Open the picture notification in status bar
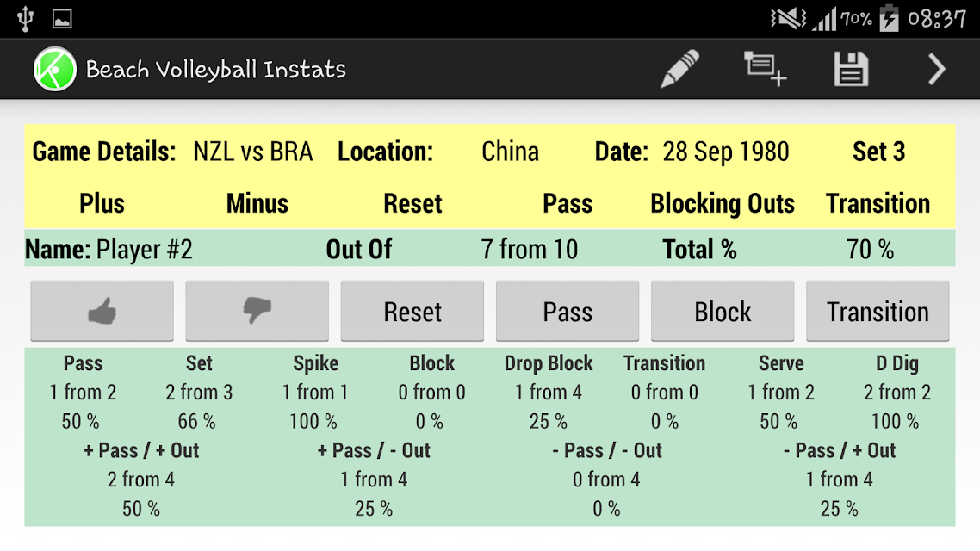Screen dimensions: 980x551 (62, 19)
